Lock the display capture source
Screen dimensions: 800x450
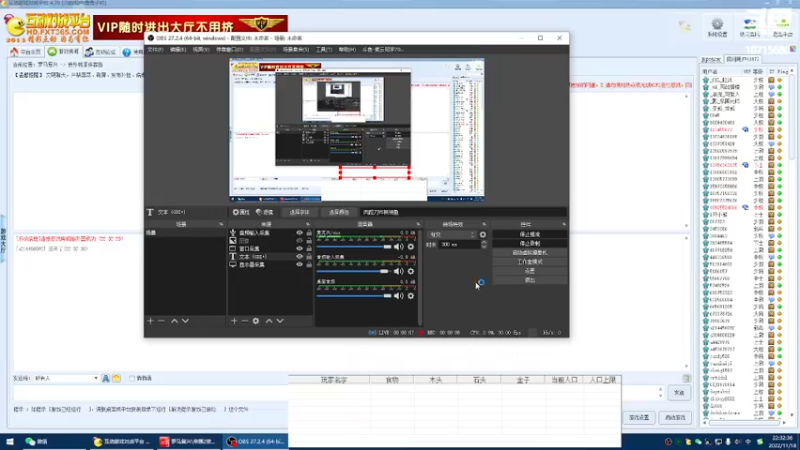tap(309, 264)
